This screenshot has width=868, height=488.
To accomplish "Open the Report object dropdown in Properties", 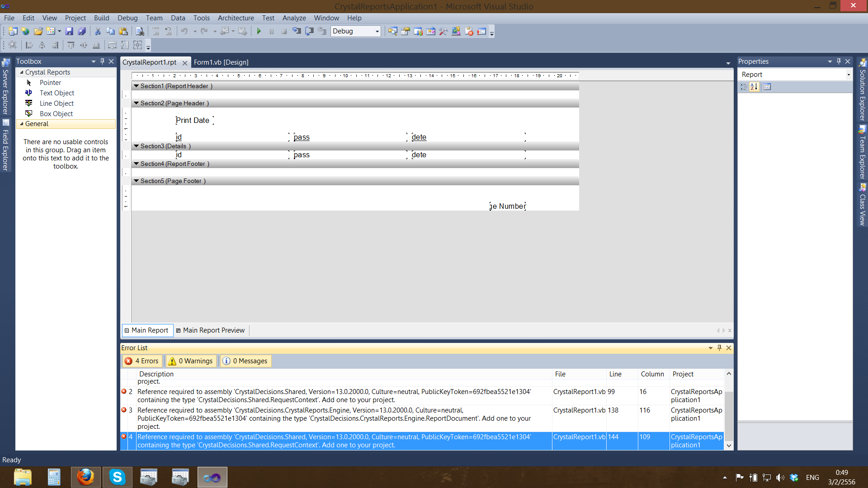I will [848, 75].
